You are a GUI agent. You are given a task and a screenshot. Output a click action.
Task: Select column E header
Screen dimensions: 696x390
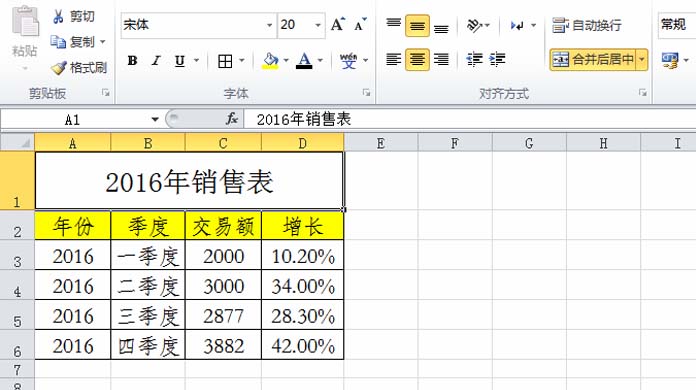click(380, 143)
